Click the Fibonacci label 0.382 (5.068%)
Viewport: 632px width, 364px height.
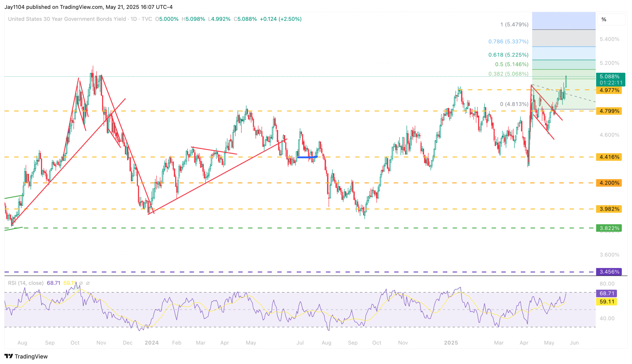point(509,74)
